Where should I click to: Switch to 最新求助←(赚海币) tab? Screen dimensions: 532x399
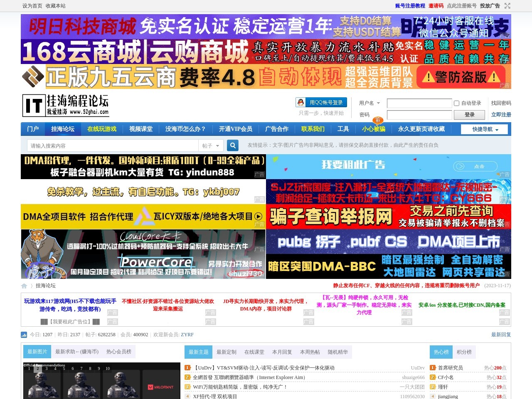click(77, 352)
